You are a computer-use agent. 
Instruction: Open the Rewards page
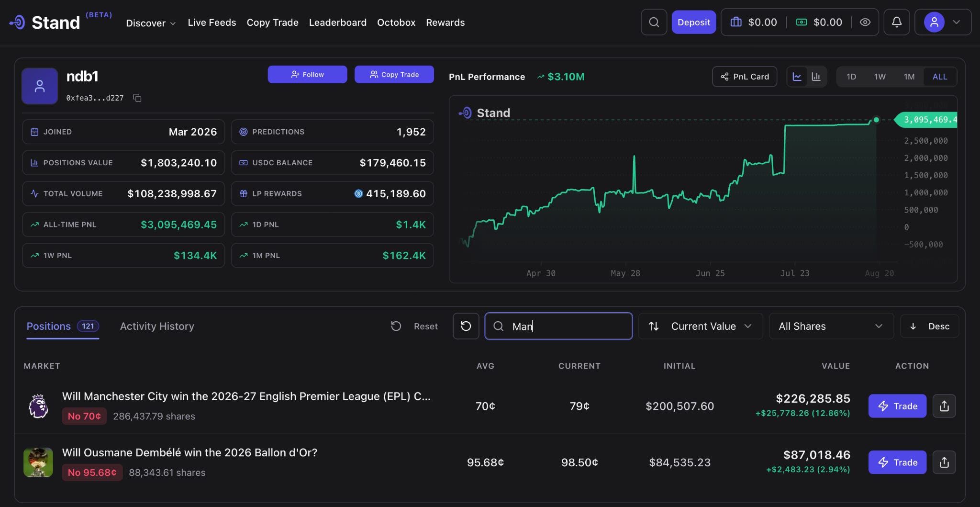click(x=445, y=23)
